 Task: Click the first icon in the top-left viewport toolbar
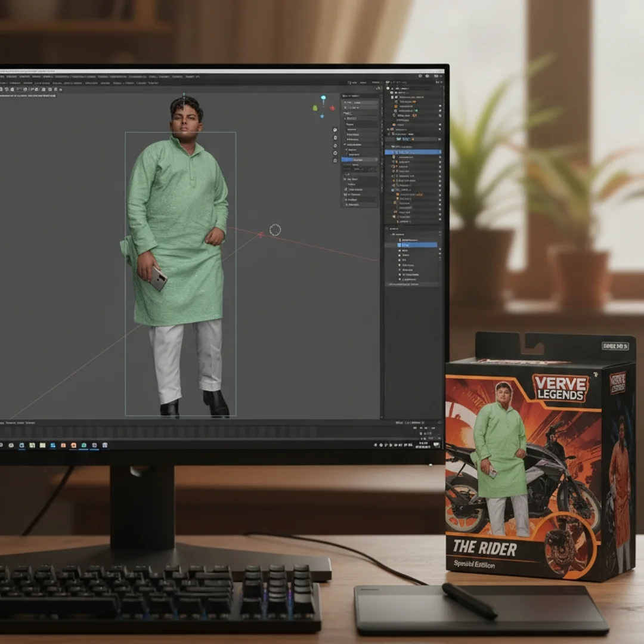pyautogui.click(x=2, y=89)
